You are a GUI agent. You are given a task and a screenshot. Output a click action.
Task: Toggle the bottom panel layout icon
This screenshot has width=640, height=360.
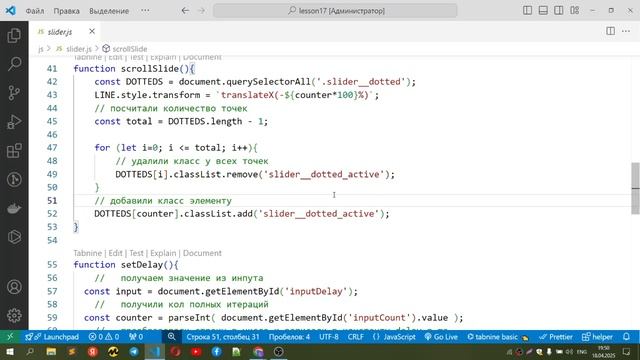click(543, 11)
